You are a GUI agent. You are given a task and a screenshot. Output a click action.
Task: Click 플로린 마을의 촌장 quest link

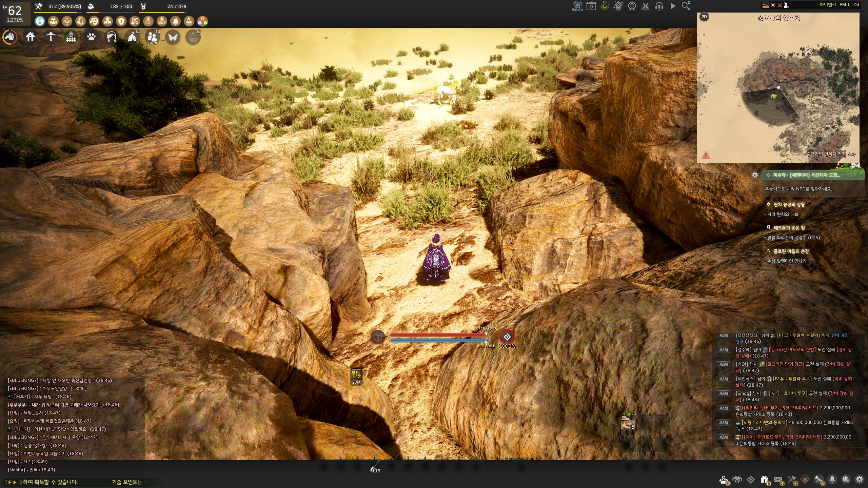tap(791, 251)
